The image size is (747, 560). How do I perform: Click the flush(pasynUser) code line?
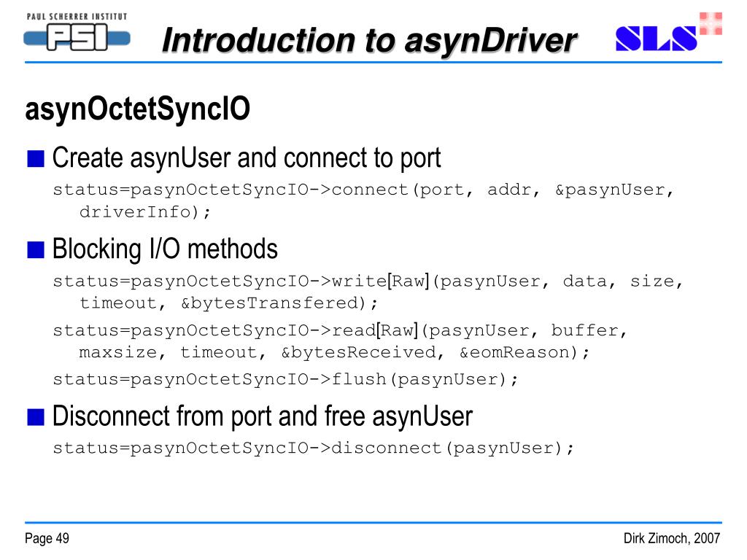285,380
